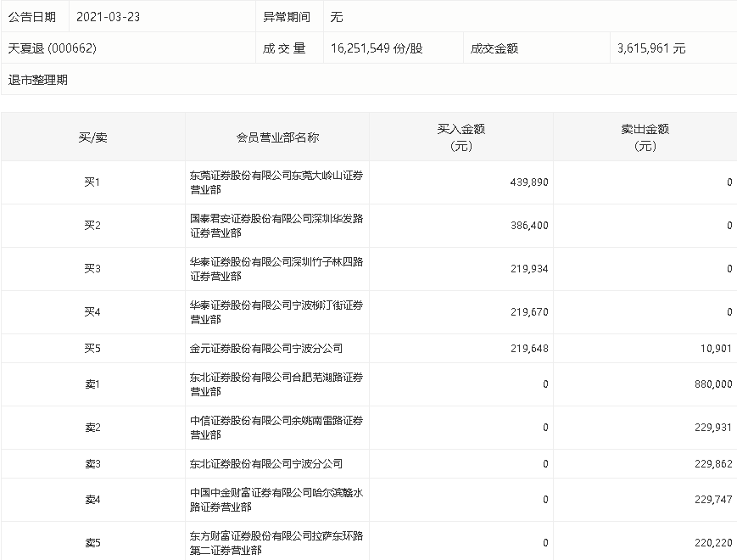The height and width of the screenshot is (560, 737).
Task: Select 东方财富证券 拉萨东环路第二 branch name
Action: [276, 543]
